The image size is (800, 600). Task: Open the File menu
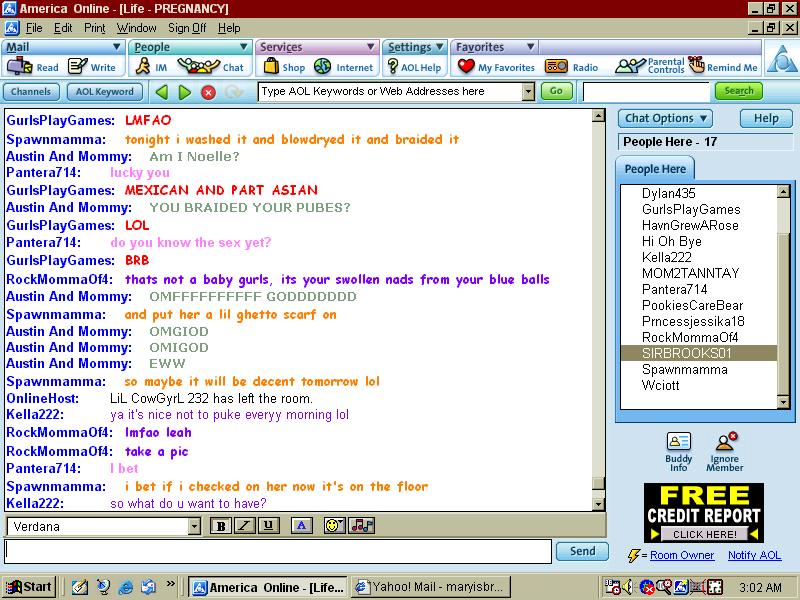click(34, 28)
